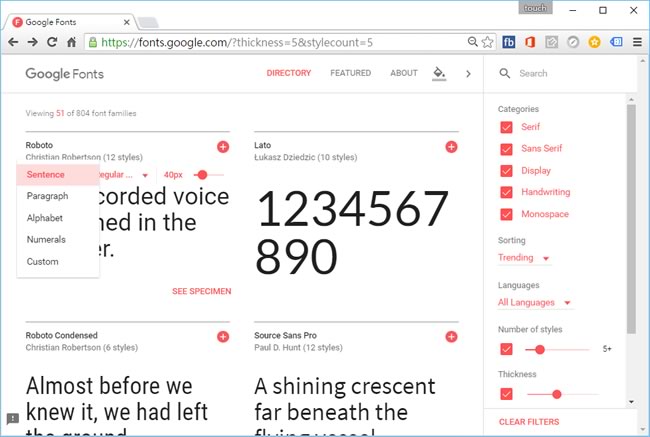650x437 pixels.
Task: Click the Google Fonts logo
Action: 64,74
